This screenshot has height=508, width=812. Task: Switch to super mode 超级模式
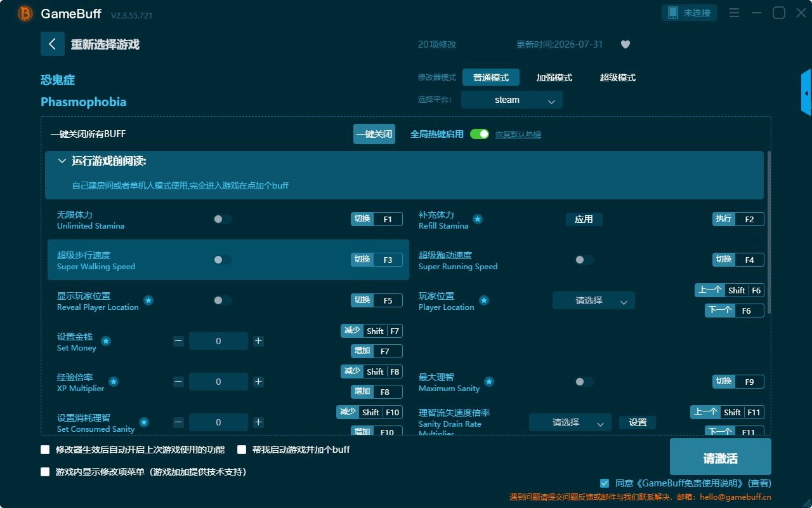pos(618,77)
